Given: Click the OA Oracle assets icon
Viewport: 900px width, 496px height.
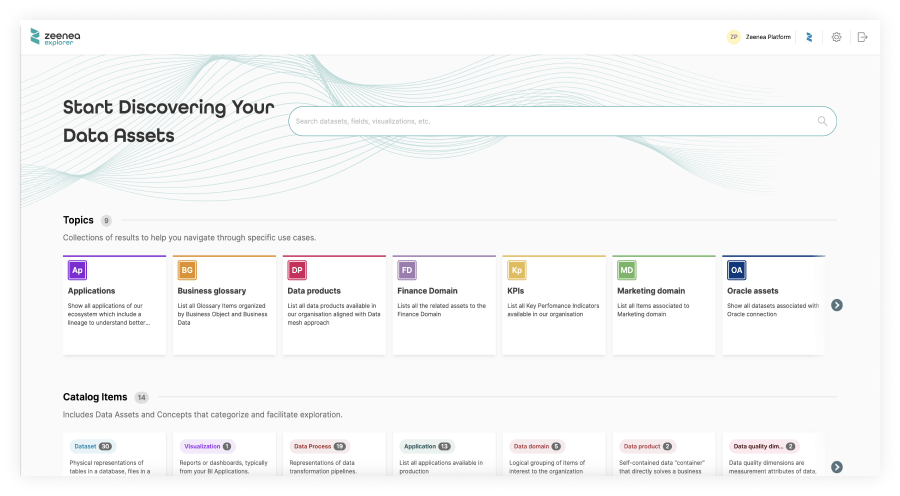Looking at the screenshot, I should point(736,270).
